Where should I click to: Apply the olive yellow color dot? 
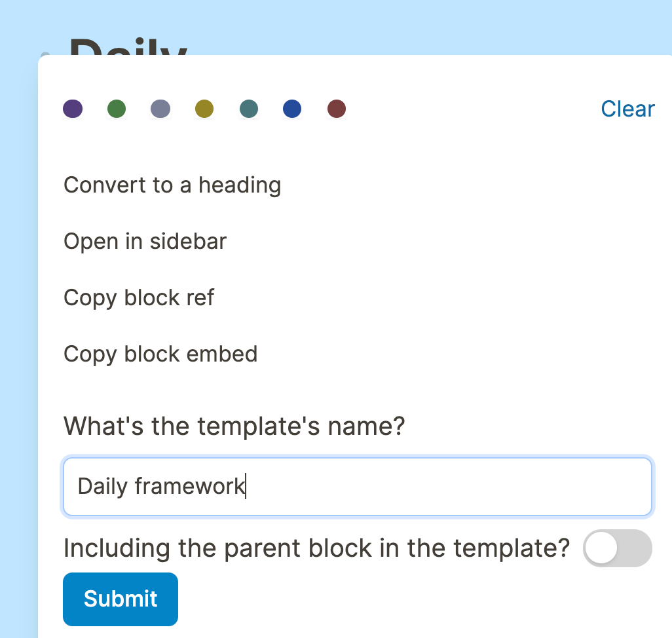click(x=204, y=108)
